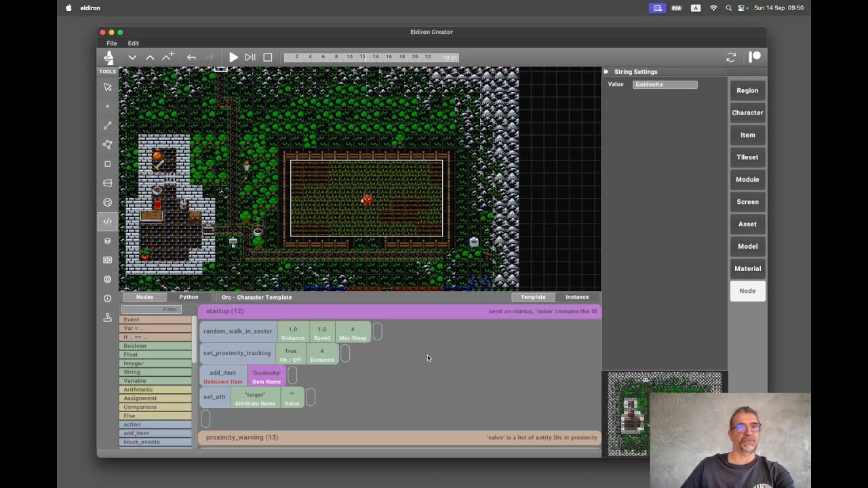The width and height of the screenshot is (868, 488).
Task: Choose the round globe tool icon
Action: point(107,202)
